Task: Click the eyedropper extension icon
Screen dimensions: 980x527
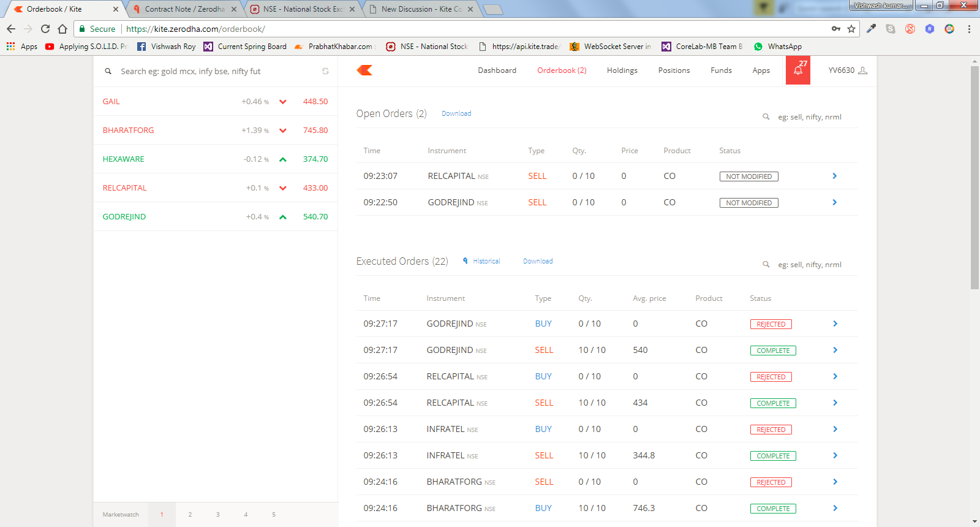Action: point(871,29)
